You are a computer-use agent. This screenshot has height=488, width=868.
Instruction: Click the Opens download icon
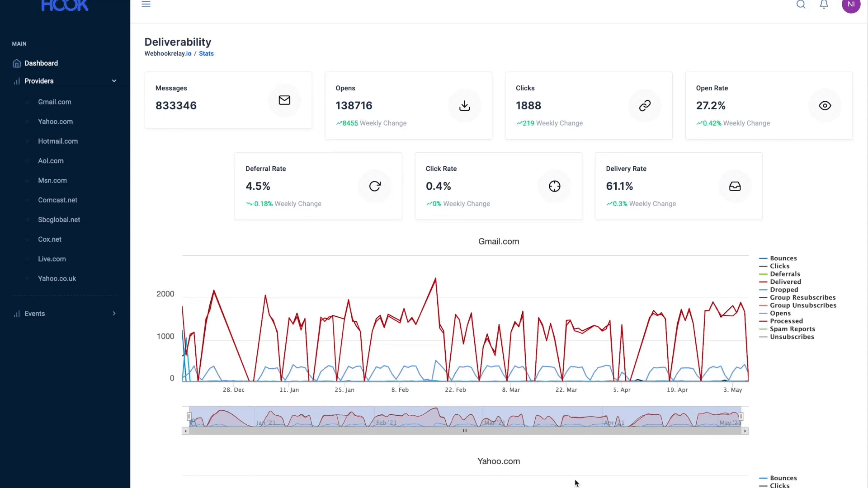(464, 106)
